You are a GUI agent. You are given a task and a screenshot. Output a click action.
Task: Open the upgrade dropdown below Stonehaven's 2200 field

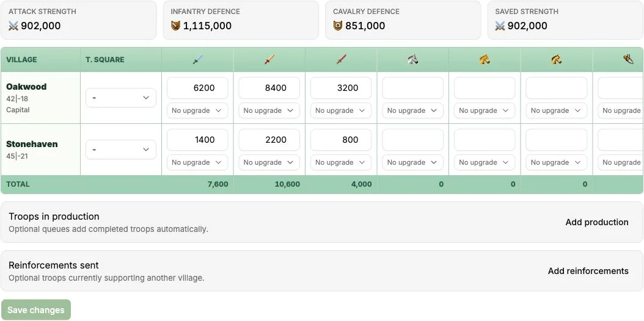point(269,162)
